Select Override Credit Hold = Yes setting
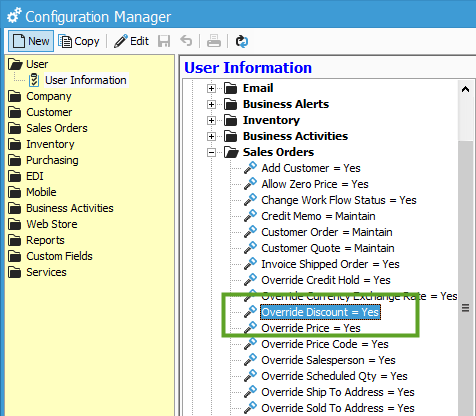 tap(326, 280)
